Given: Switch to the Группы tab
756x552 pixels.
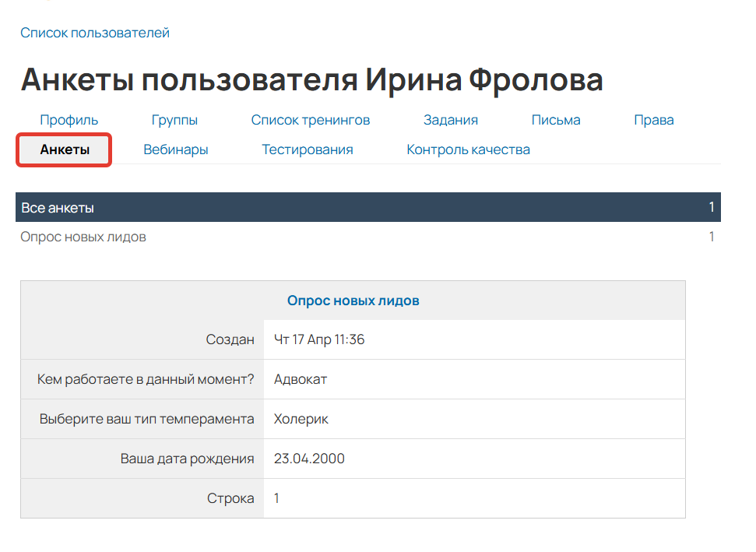Looking at the screenshot, I should click(174, 120).
